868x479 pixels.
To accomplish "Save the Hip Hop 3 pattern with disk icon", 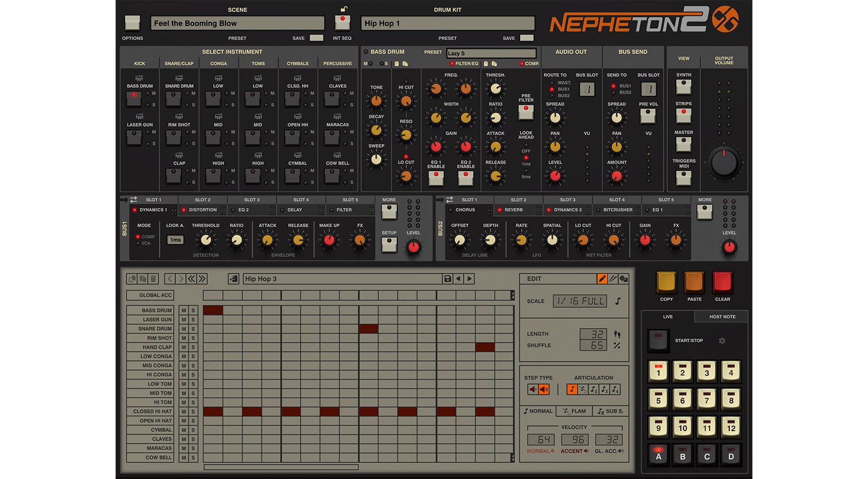I will [448, 278].
